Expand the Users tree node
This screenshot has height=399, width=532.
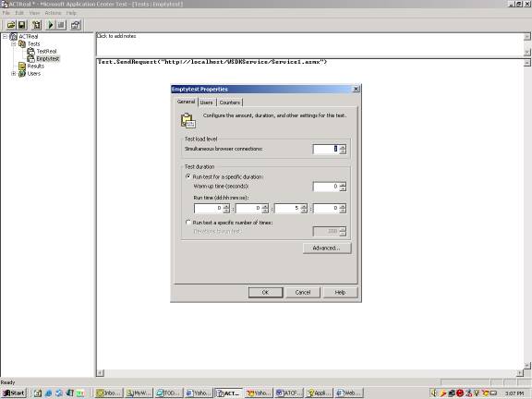[x=14, y=73]
